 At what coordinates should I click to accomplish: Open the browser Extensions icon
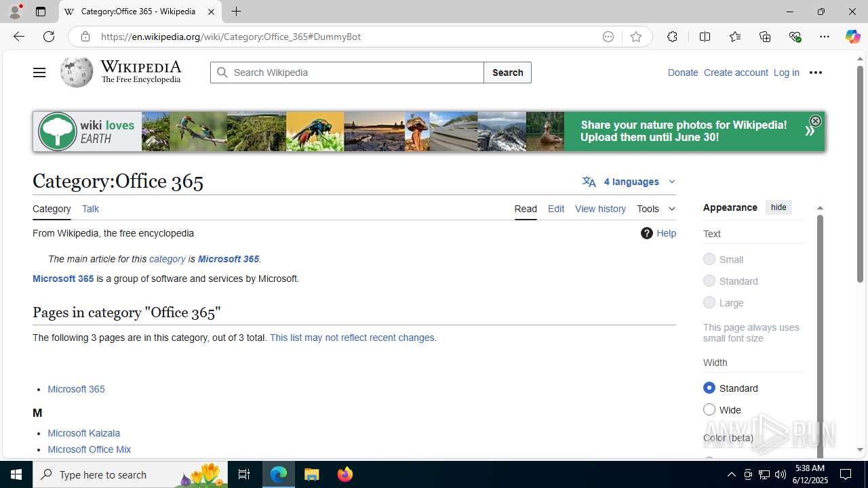coord(672,37)
